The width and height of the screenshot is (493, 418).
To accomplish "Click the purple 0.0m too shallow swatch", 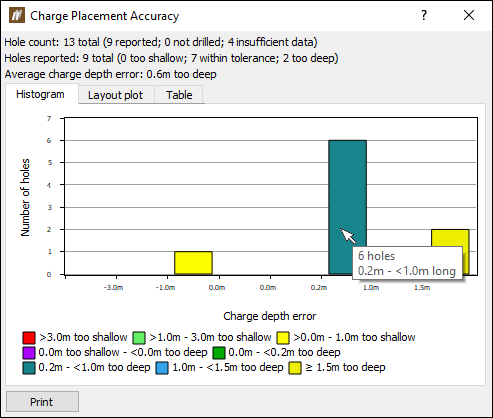I will (x=29, y=353).
